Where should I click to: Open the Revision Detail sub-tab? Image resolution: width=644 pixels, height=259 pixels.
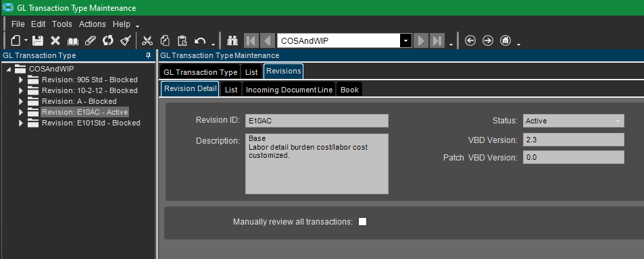190,89
